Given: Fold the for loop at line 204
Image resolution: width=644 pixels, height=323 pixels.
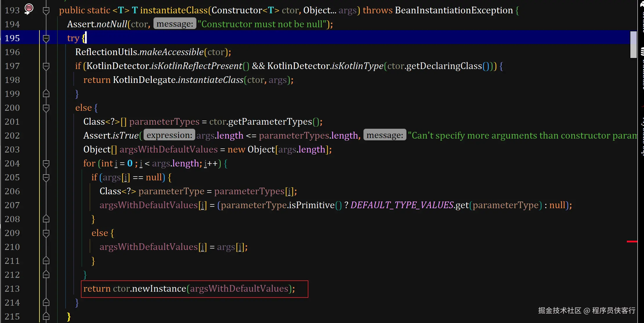Looking at the screenshot, I should coord(46,164).
